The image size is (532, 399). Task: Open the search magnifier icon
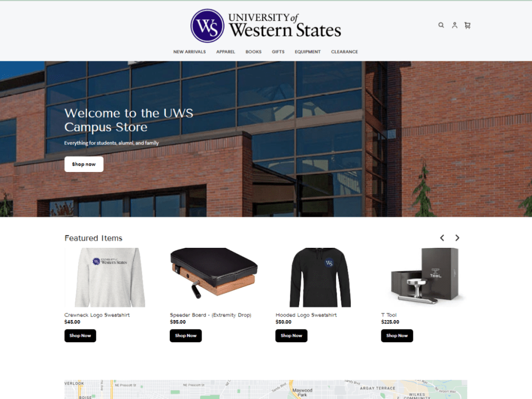(x=441, y=25)
